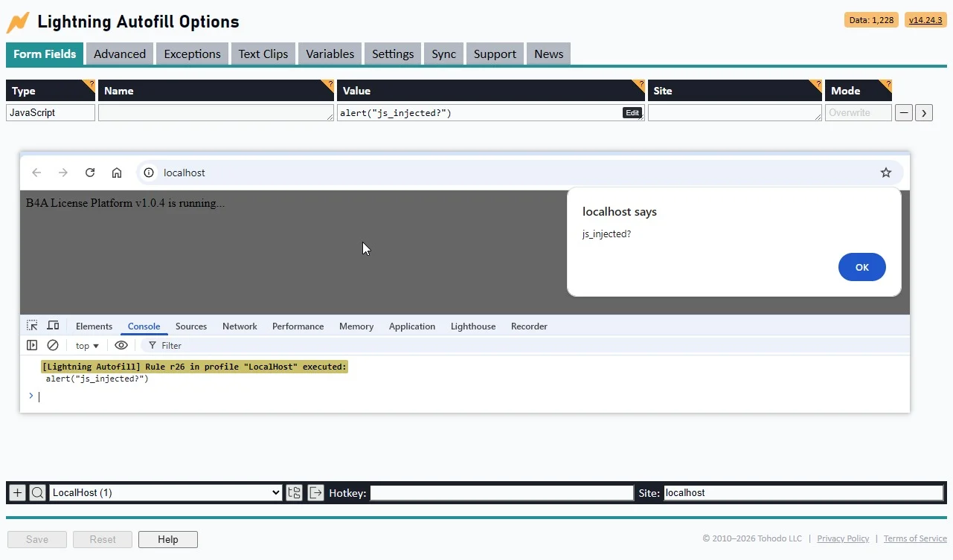Remove rule with the minus button
Screen dimensions: 953x560
coord(903,113)
